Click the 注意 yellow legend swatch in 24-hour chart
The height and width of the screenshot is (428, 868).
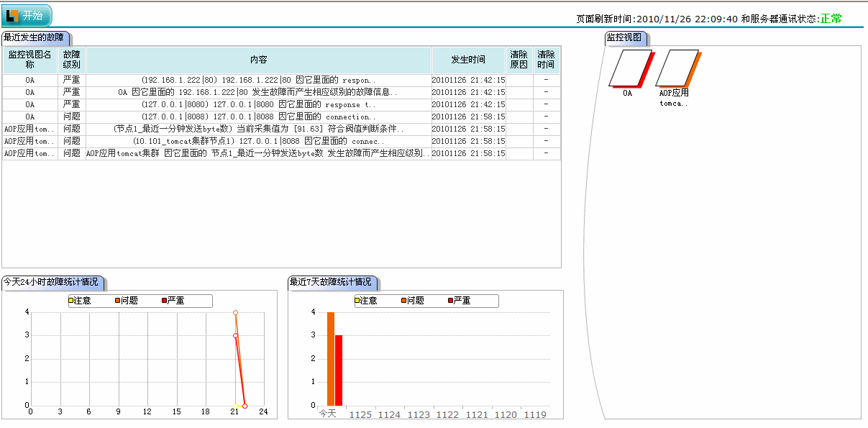(71, 301)
